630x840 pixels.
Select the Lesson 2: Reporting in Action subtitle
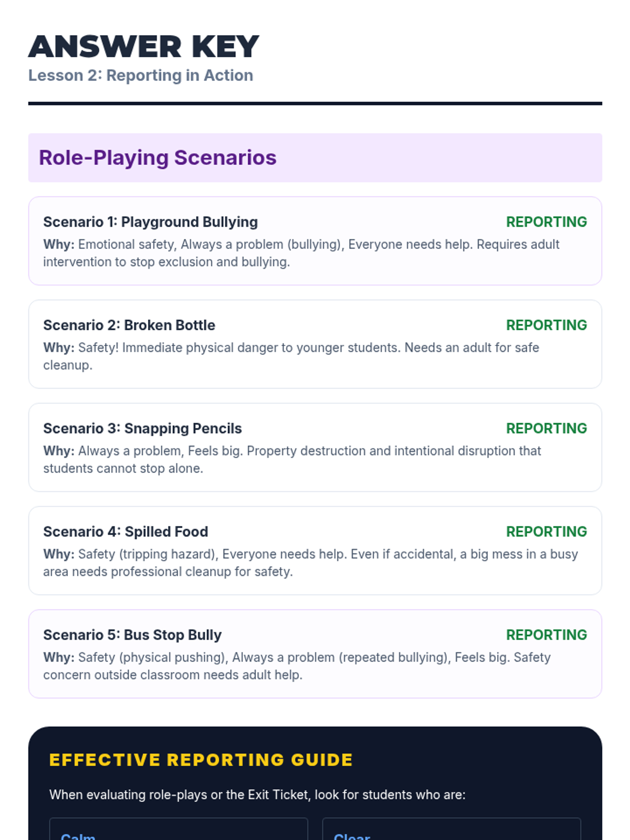coord(141,75)
